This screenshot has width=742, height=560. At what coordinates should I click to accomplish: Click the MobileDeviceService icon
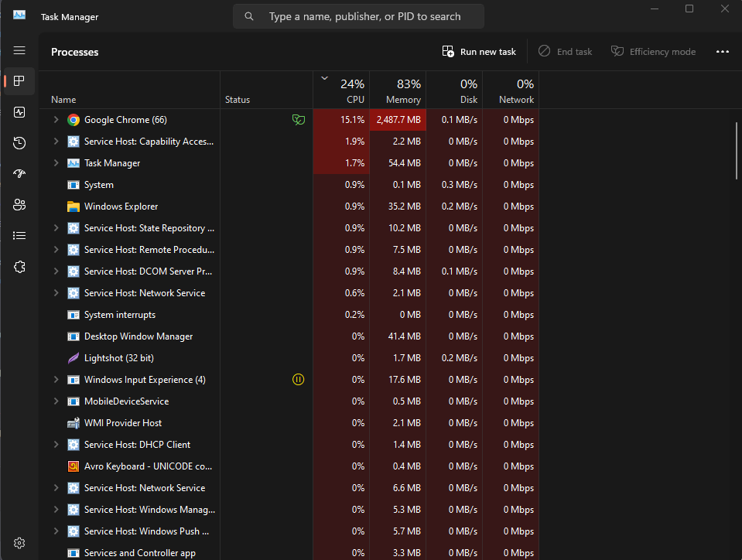[x=74, y=401]
